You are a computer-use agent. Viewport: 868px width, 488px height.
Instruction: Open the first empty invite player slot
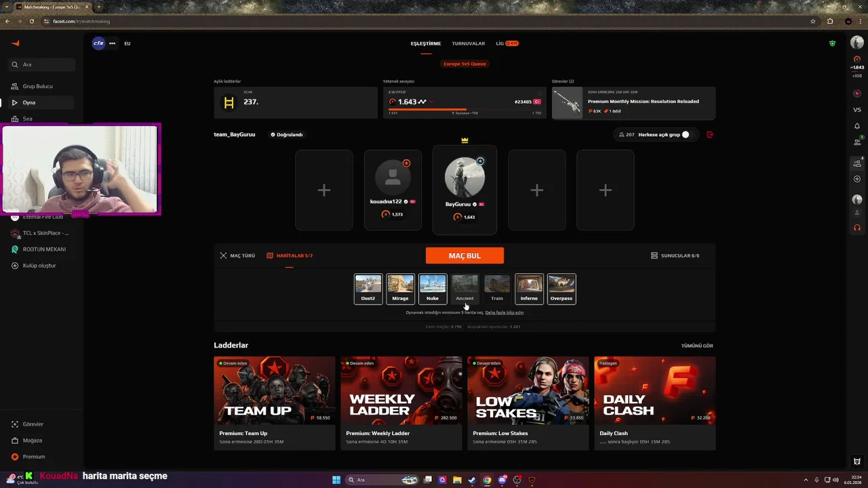[x=324, y=190]
